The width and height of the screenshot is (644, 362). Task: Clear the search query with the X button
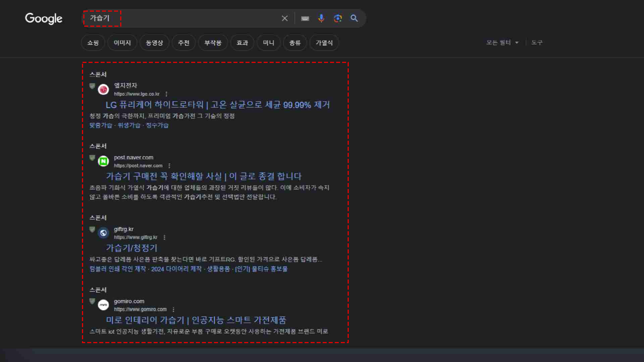[284, 18]
